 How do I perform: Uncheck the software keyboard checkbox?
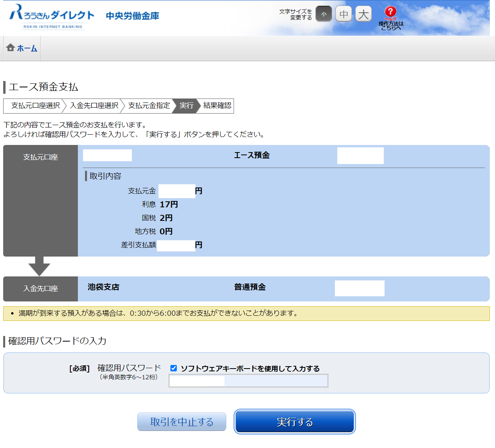pyautogui.click(x=174, y=368)
